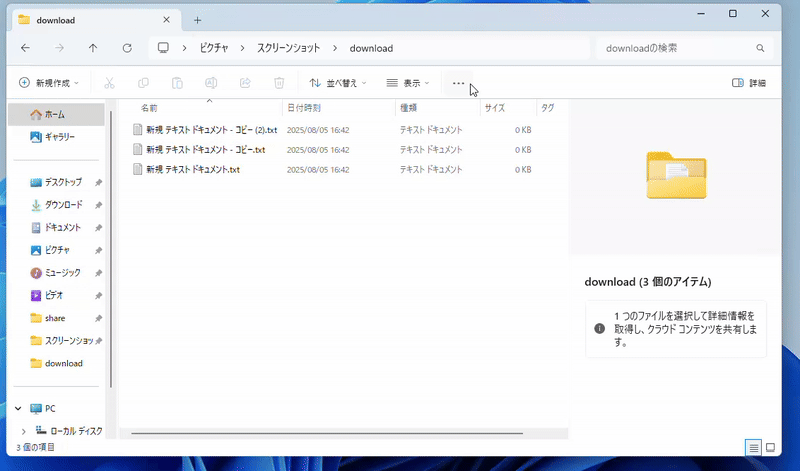The image size is (800, 471).
Task: Open the three-dots more options menu
Action: point(458,83)
